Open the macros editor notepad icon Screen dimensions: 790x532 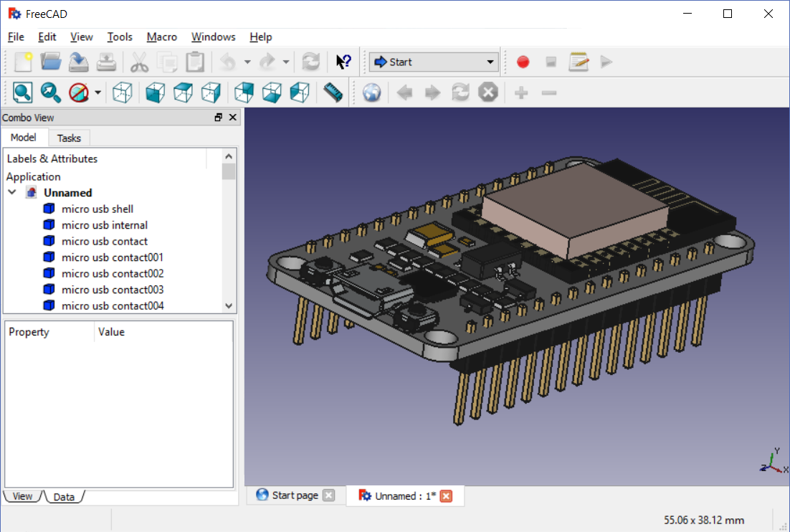[x=579, y=62]
